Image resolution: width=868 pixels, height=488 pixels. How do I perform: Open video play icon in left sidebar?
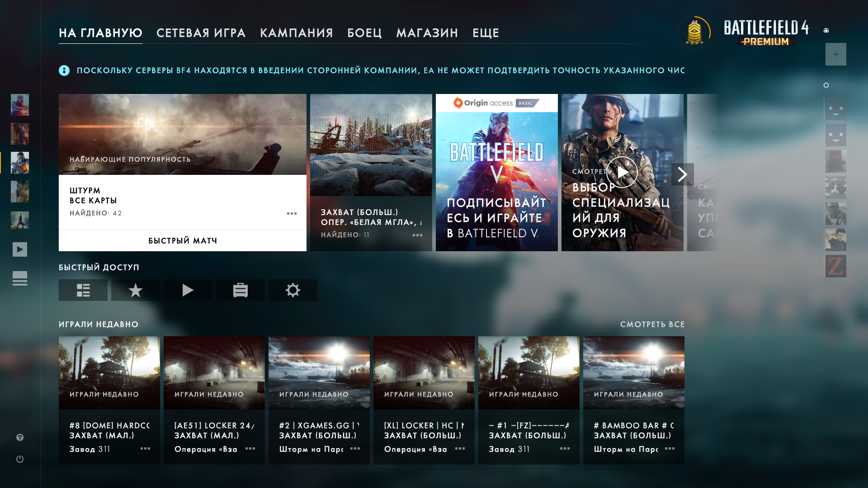pyautogui.click(x=20, y=249)
